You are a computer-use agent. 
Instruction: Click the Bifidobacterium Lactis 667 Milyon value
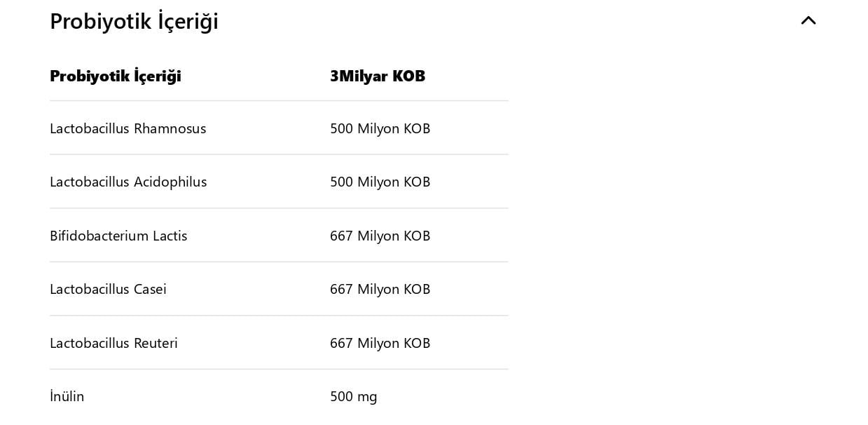380,236
